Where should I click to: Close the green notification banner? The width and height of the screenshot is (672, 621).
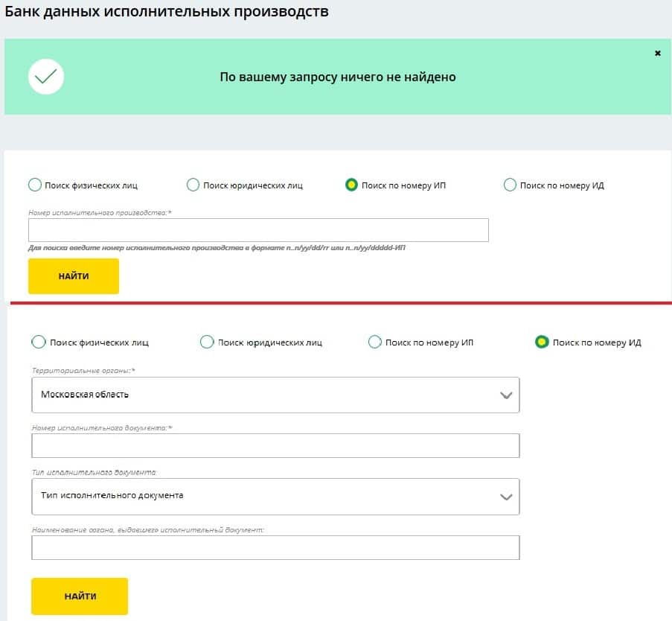click(657, 53)
